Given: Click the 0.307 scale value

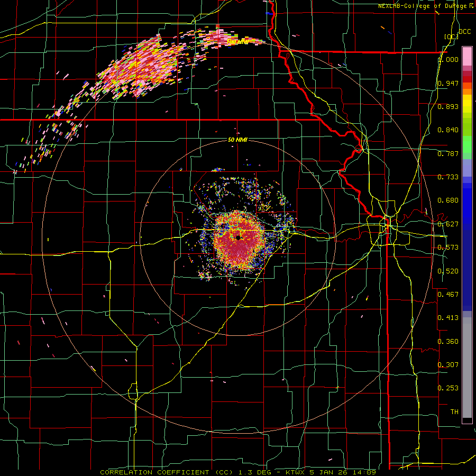Looking at the screenshot, I should [x=448, y=365].
